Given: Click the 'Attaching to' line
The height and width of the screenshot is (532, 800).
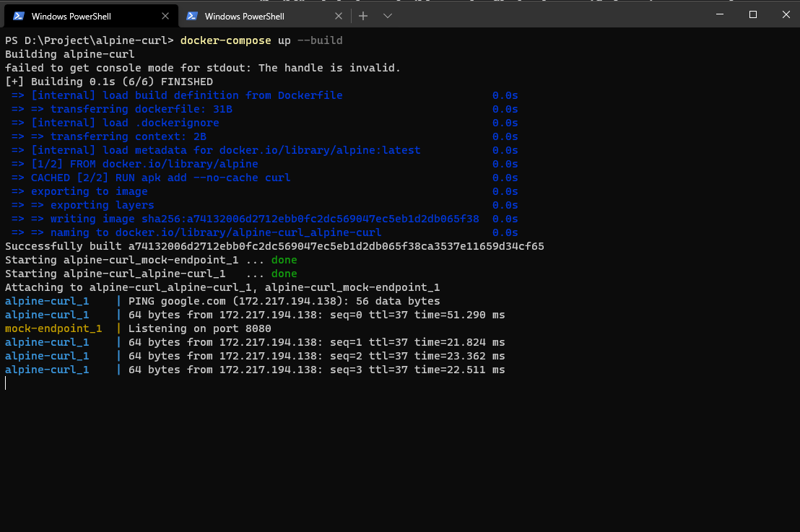Looking at the screenshot, I should coord(222,288).
